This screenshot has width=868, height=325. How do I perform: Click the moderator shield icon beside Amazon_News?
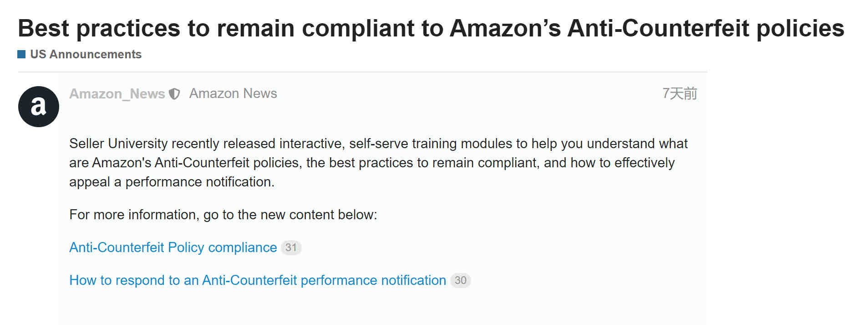(x=174, y=94)
